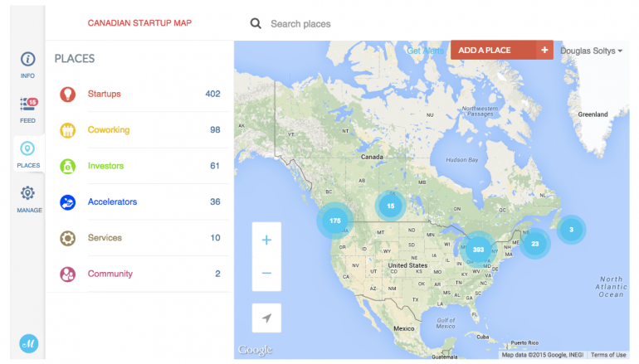Screen dimensions: 639x364
Task: Click the Community people icon
Action: (68, 274)
